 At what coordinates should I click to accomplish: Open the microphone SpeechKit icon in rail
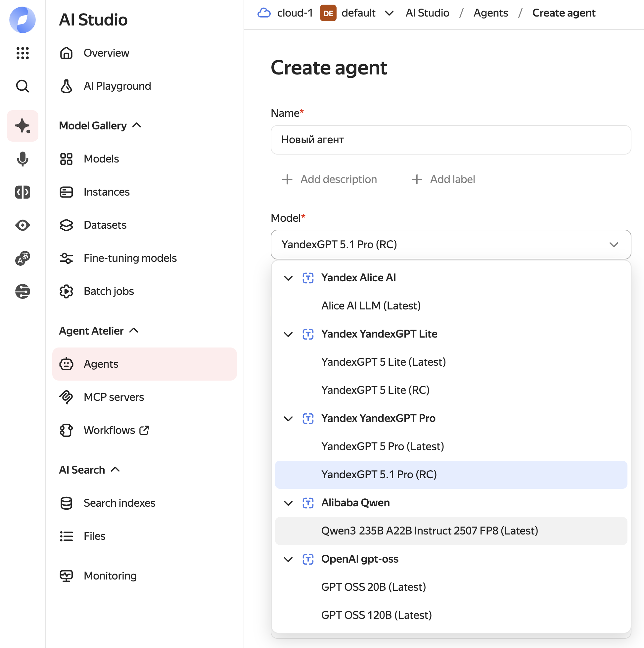23,159
